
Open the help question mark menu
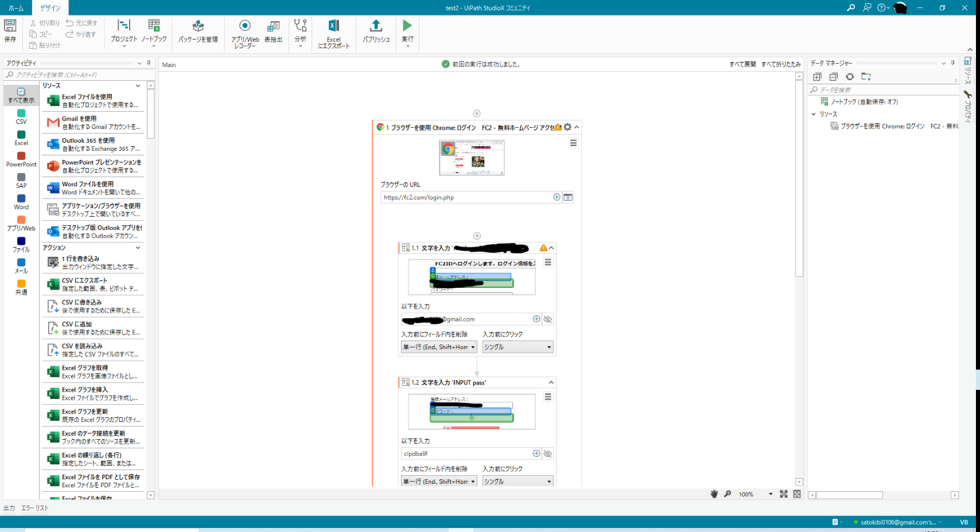point(882,7)
